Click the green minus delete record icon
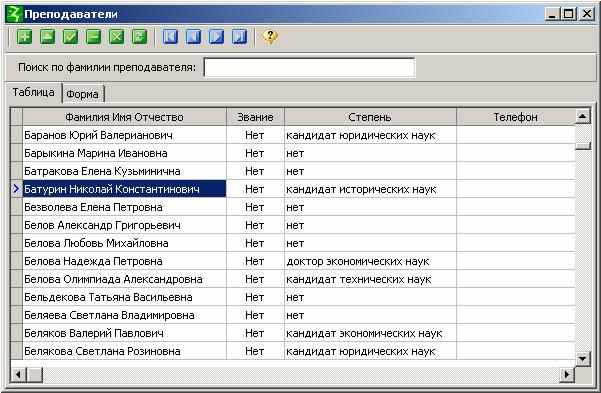 [94, 37]
